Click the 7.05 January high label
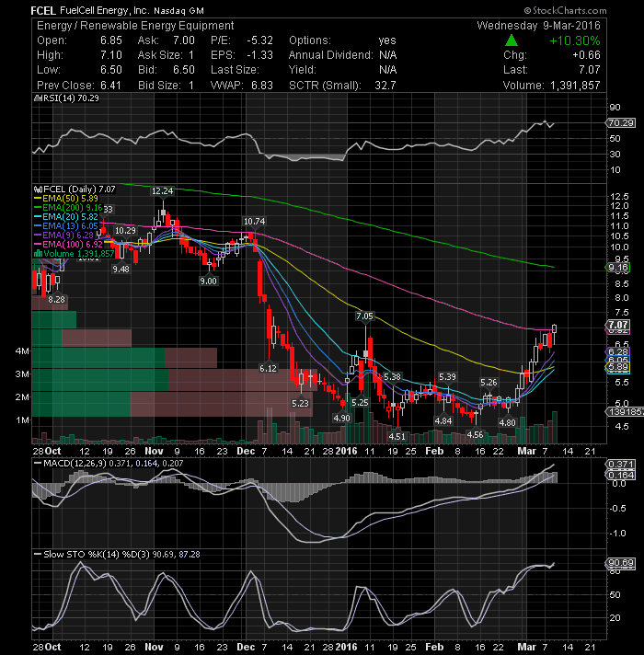The width and height of the screenshot is (644, 655). (364, 316)
